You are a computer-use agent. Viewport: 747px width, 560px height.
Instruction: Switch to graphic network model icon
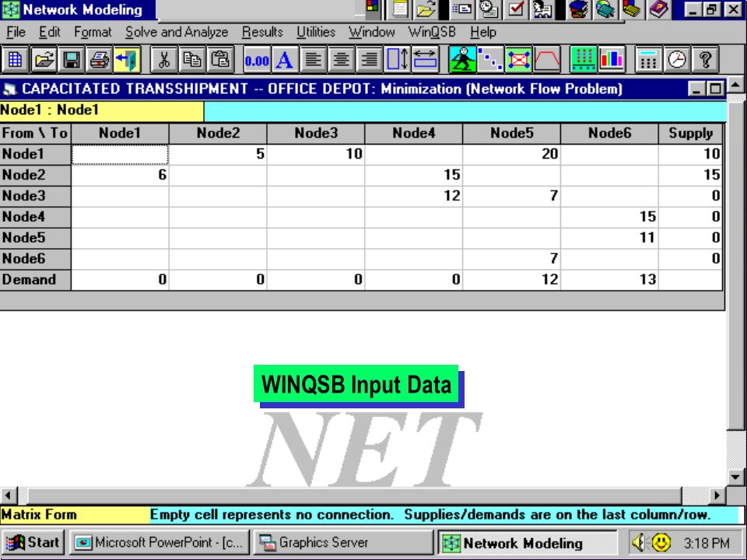click(x=519, y=60)
